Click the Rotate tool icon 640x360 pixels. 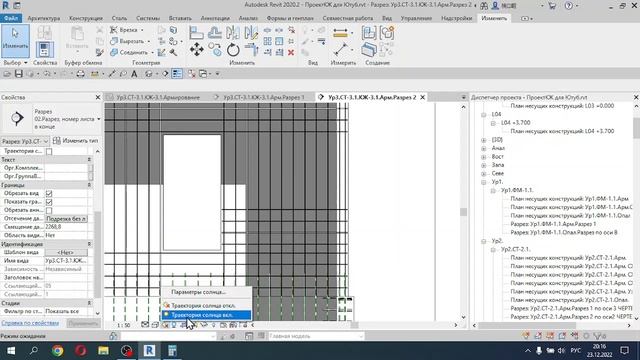pos(233,50)
